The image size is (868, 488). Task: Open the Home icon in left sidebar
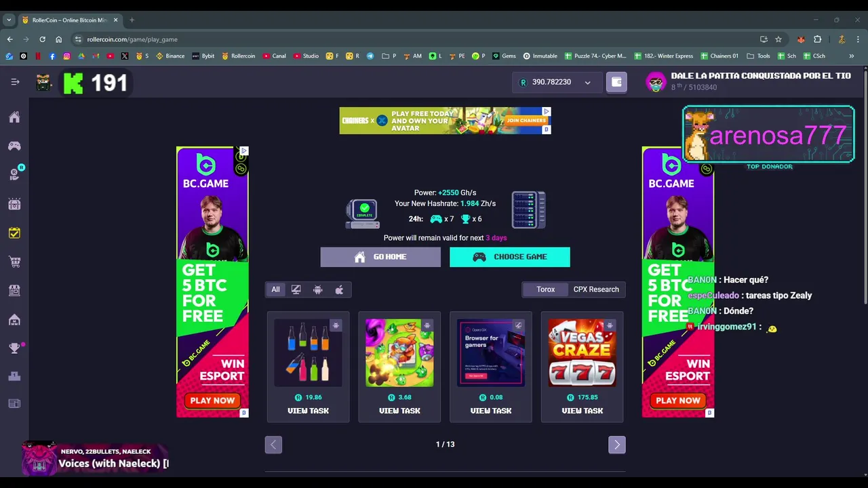[14, 117]
